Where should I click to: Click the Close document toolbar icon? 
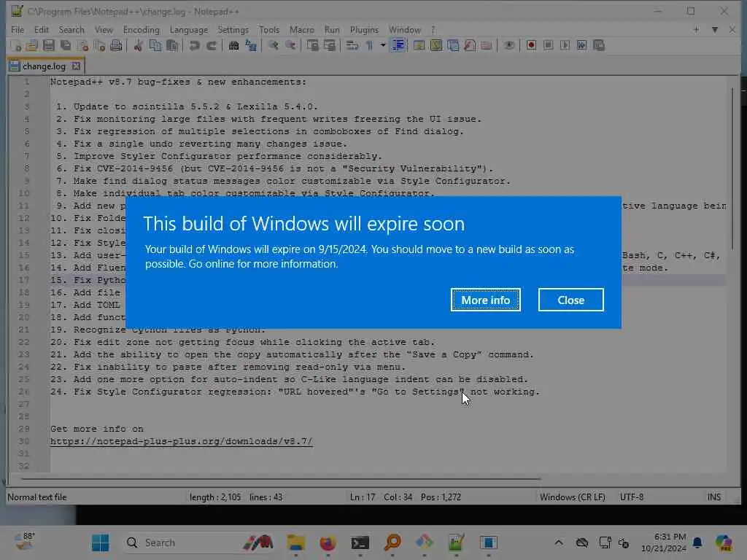(x=83, y=46)
